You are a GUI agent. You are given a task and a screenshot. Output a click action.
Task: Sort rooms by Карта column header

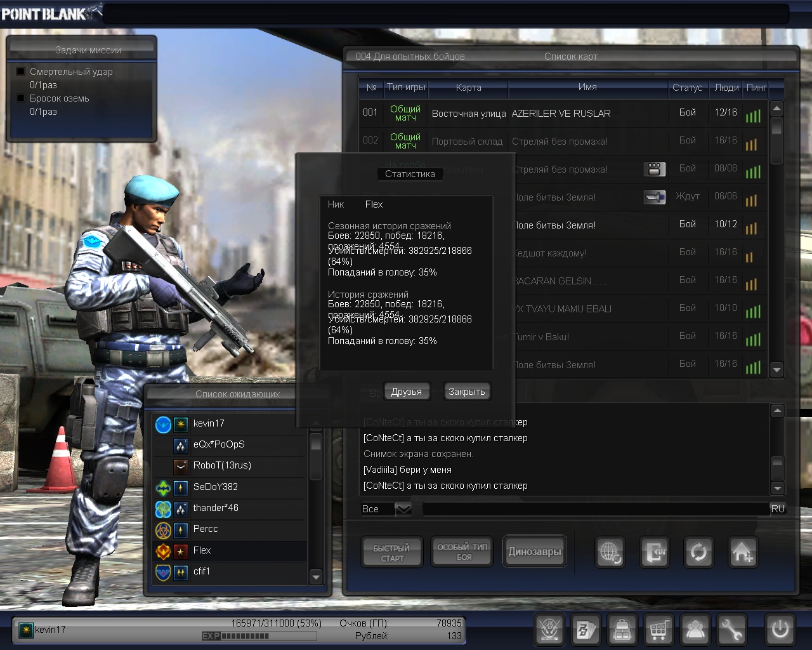coord(468,88)
